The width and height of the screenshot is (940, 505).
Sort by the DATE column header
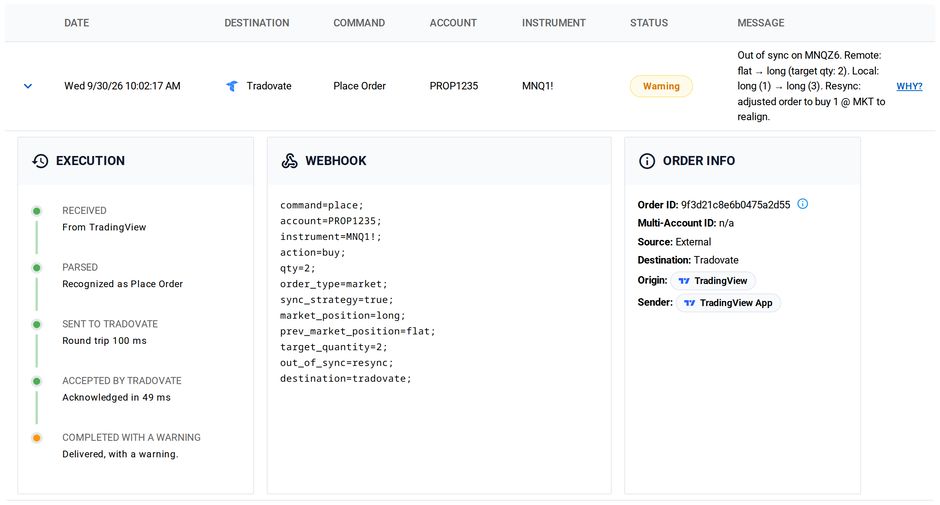pyautogui.click(x=77, y=23)
